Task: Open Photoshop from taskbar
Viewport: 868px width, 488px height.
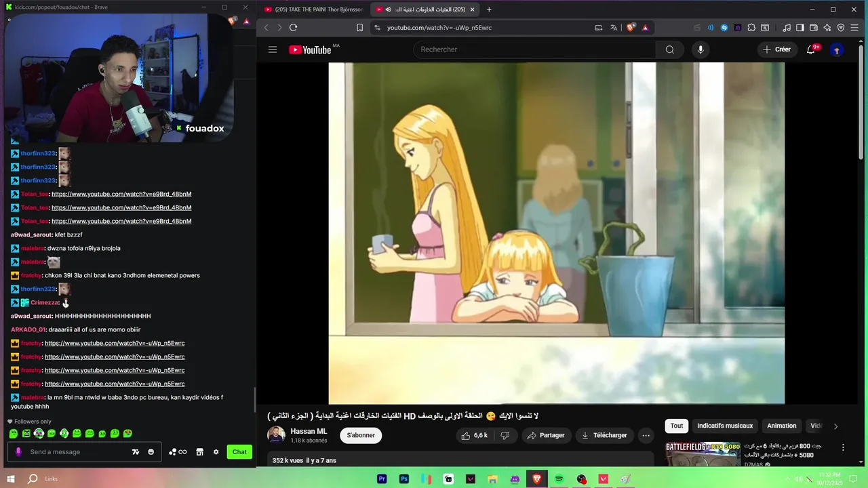Action: [x=404, y=479]
